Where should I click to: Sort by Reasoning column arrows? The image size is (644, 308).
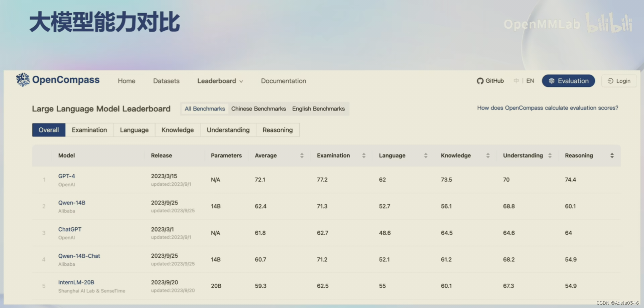pyautogui.click(x=612, y=156)
